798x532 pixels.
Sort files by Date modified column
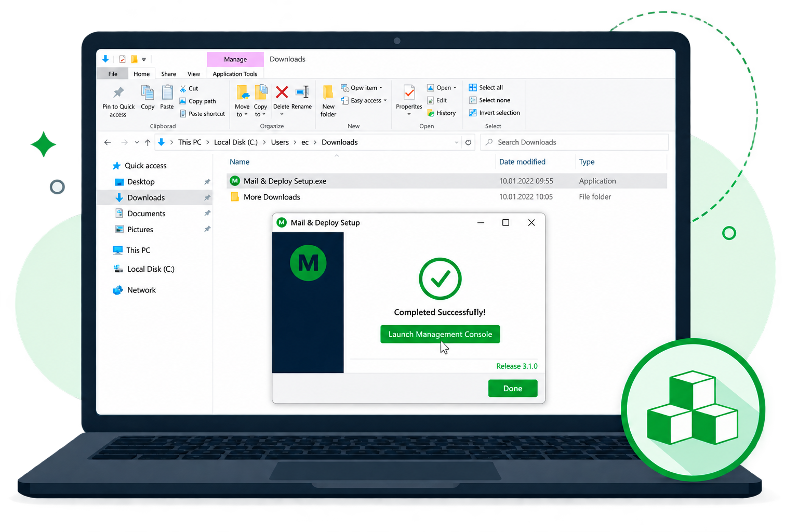pos(522,162)
